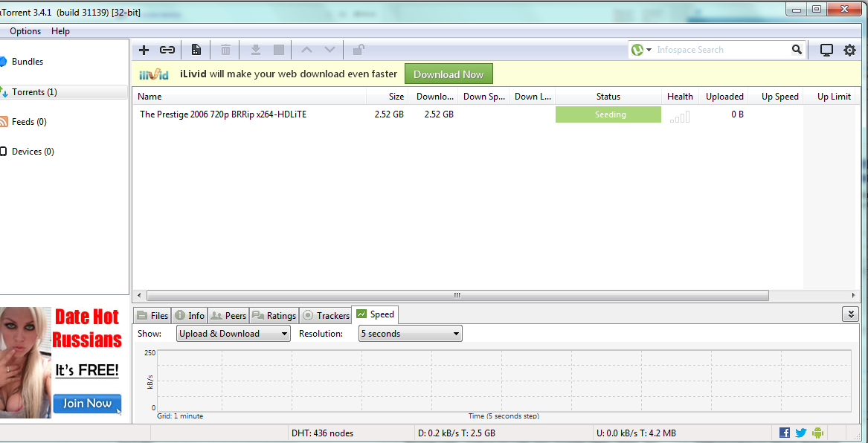Open the Show Upload & Download dropdown
The width and height of the screenshot is (868, 443).
pyautogui.click(x=233, y=334)
